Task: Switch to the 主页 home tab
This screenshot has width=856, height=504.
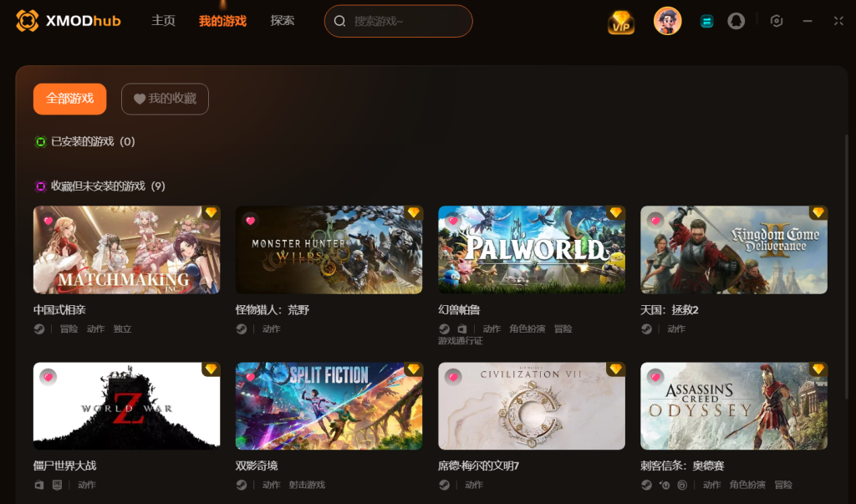Action: click(163, 21)
